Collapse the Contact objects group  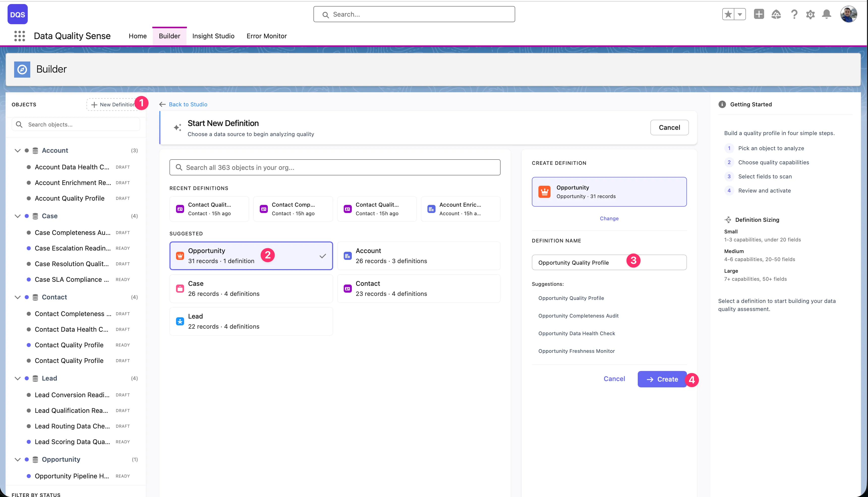click(18, 297)
